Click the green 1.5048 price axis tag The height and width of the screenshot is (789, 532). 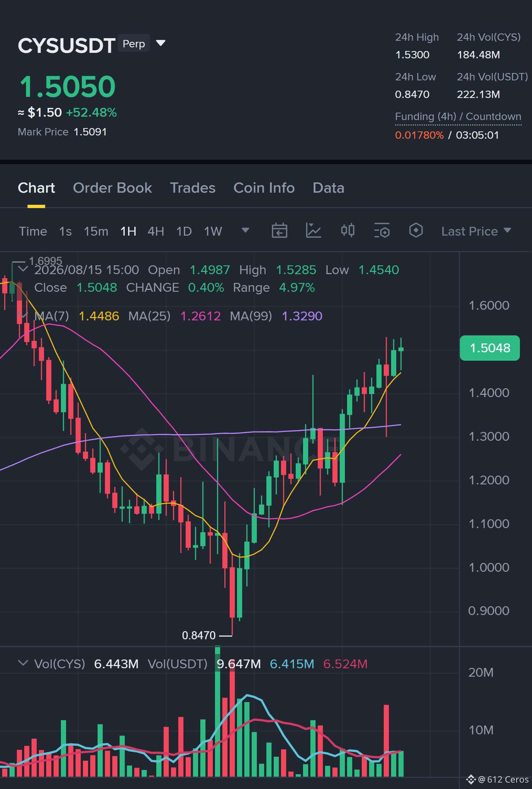[x=490, y=348]
